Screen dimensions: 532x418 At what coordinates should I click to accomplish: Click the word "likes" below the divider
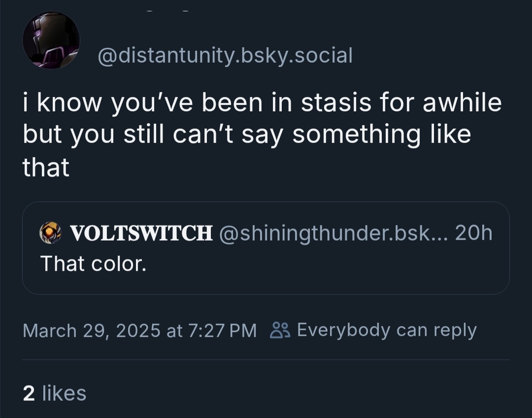click(64, 393)
